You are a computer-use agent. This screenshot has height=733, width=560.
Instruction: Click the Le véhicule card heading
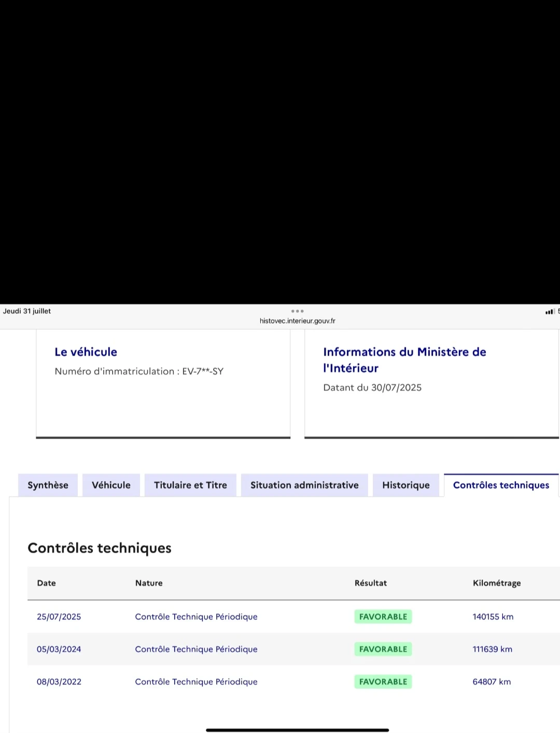click(x=86, y=352)
